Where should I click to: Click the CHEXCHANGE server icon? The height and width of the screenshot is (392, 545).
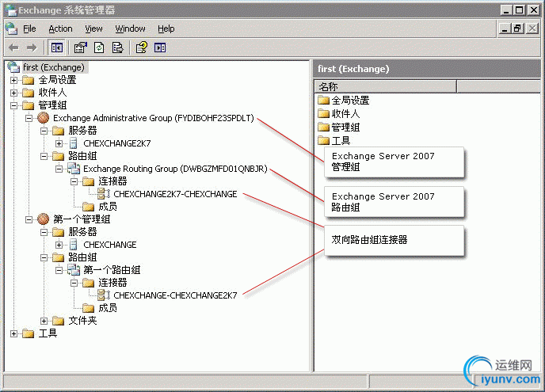coord(74,244)
